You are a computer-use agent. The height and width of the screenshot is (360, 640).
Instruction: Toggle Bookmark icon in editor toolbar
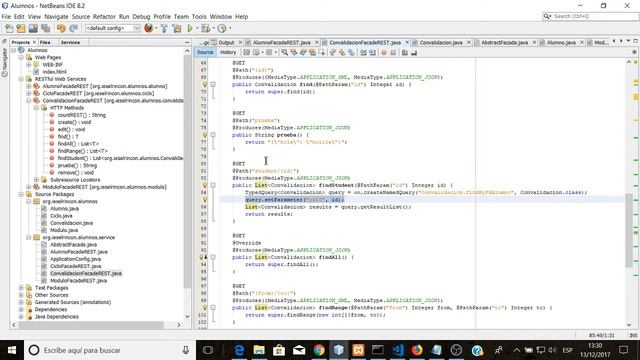[351, 52]
